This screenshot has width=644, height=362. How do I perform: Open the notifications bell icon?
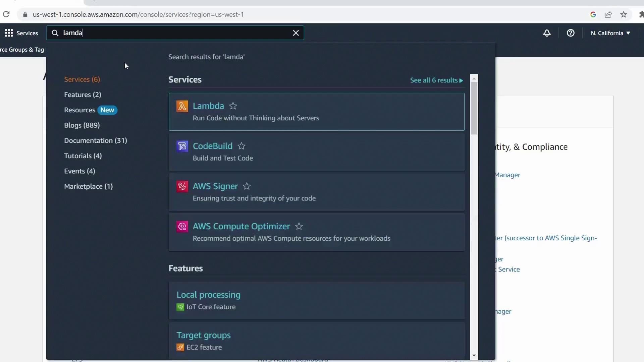click(x=547, y=33)
